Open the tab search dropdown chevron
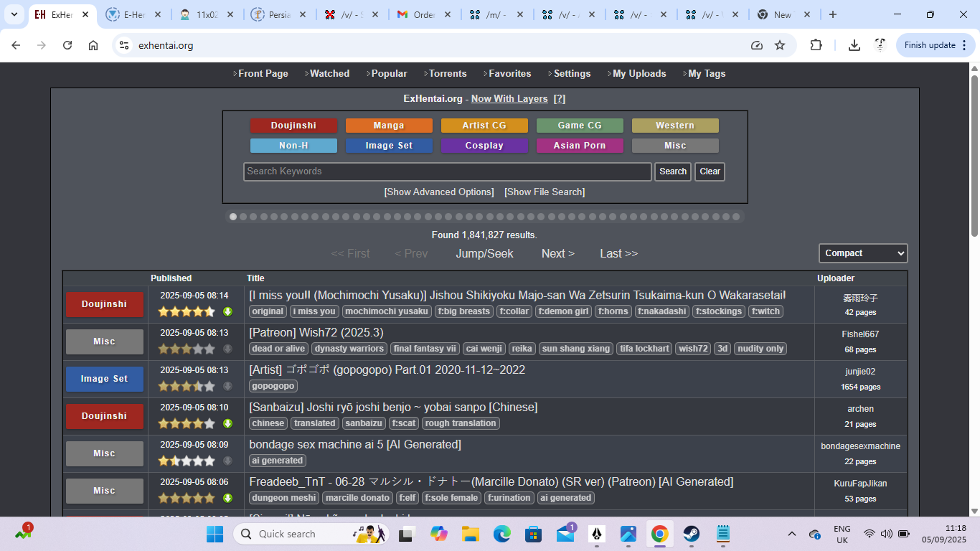The width and height of the screenshot is (980, 551). [x=14, y=14]
